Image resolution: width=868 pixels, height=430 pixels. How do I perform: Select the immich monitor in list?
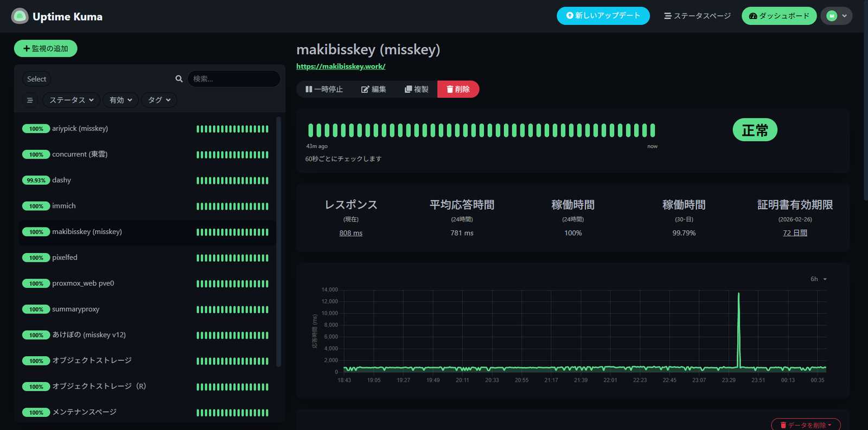(x=64, y=206)
